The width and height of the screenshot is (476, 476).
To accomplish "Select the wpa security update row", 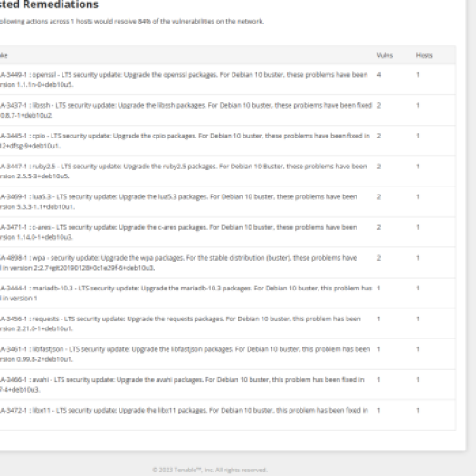I will click(x=228, y=262).
